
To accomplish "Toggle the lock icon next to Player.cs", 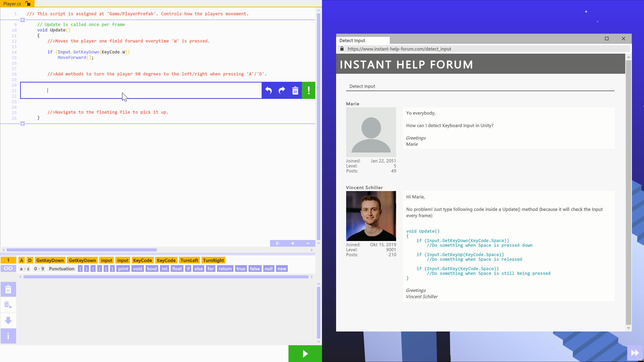I will [28, 4].
